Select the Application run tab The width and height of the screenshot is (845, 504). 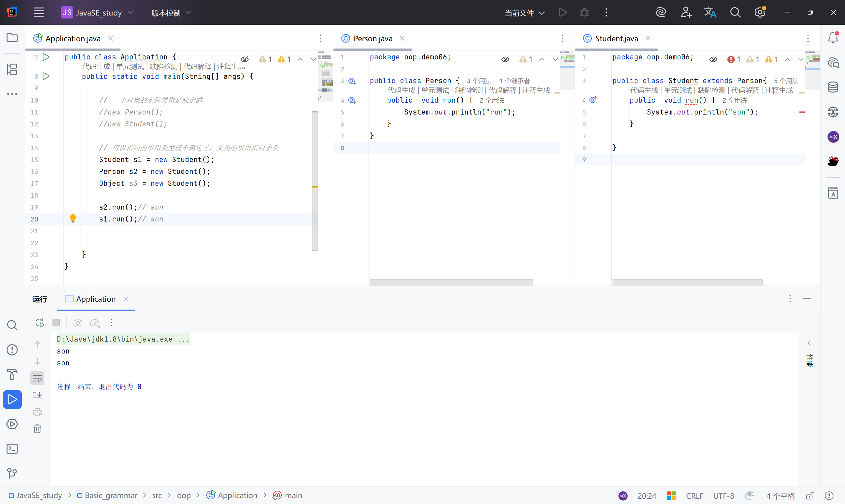pos(95,299)
